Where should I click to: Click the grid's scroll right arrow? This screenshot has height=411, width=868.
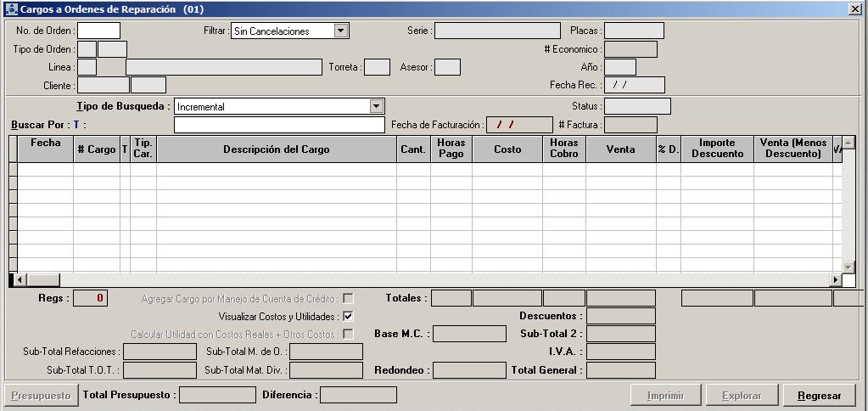tap(835, 280)
